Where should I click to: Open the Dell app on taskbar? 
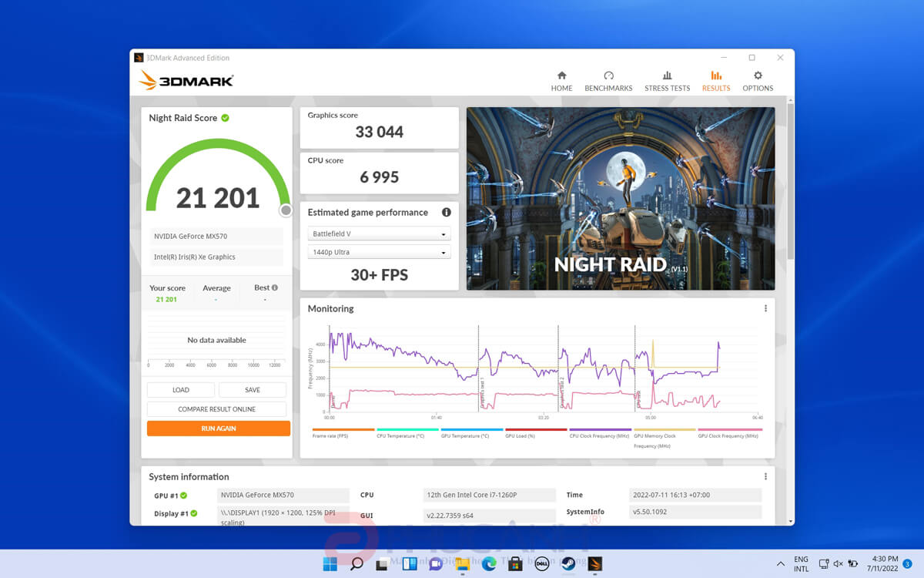coord(541,564)
